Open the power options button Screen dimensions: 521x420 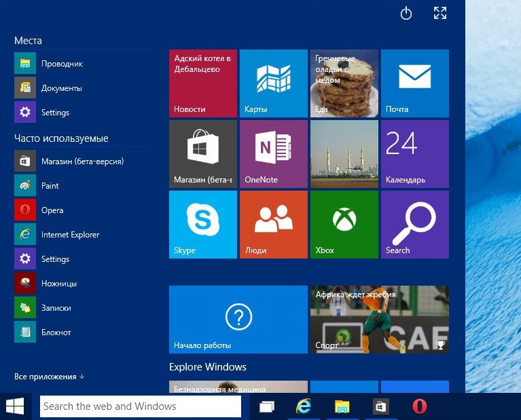406,14
